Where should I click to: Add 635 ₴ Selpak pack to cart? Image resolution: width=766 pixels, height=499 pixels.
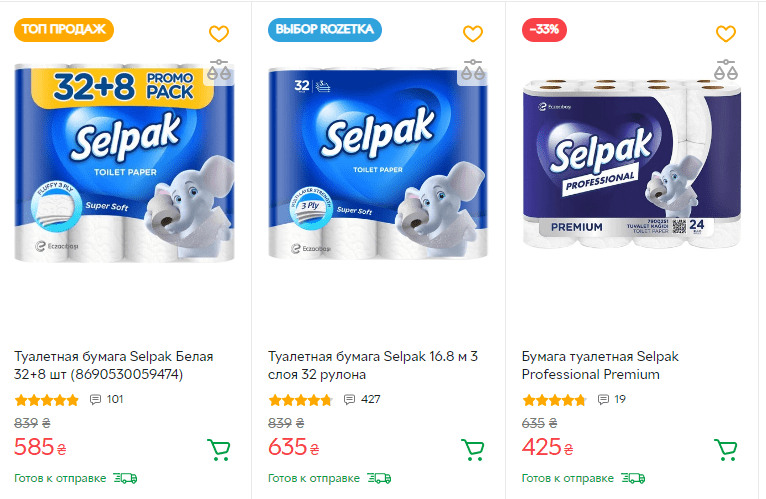coord(472,450)
